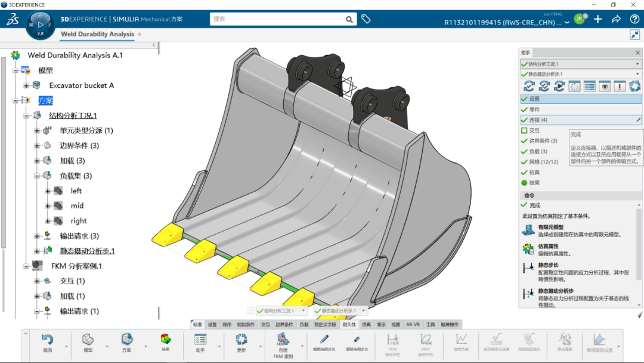644x363 pixels.
Task: Open the dropdown arrow next to 更新 button
Action: pyautogui.click(x=260, y=346)
